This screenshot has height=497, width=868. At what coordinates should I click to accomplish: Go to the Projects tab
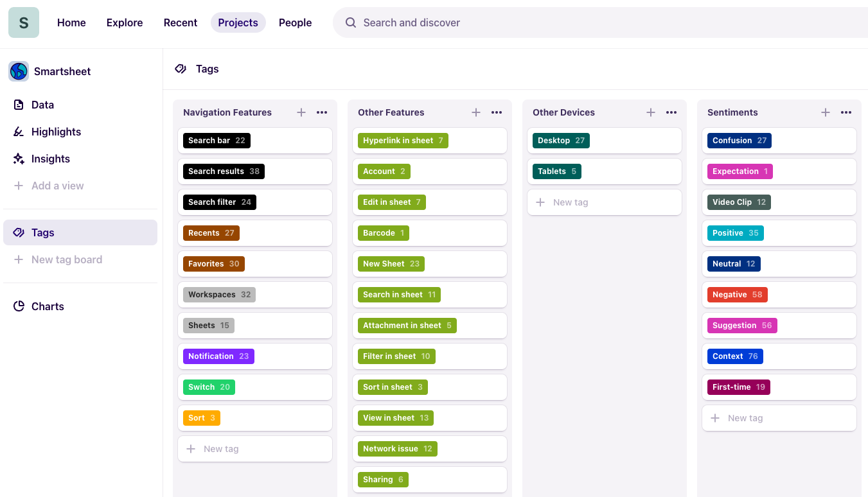(x=238, y=22)
